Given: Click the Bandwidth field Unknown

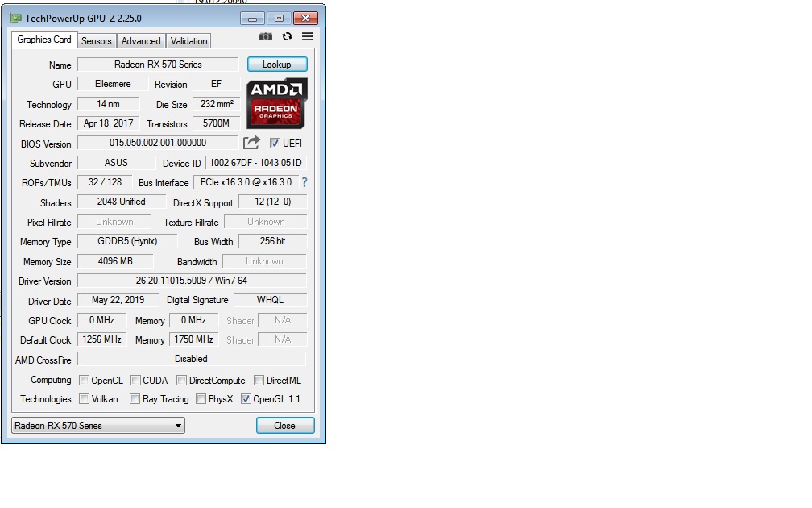Looking at the screenshot, I should point(264,261).
